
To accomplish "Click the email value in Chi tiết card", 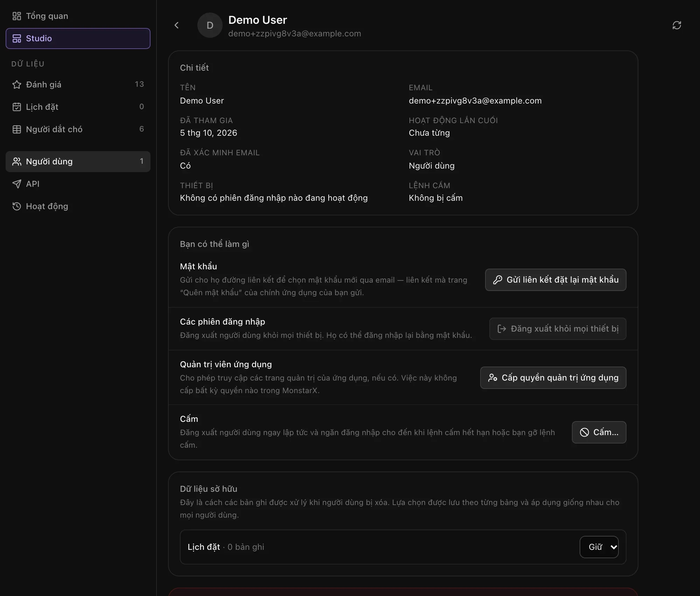I will [475, 101].
